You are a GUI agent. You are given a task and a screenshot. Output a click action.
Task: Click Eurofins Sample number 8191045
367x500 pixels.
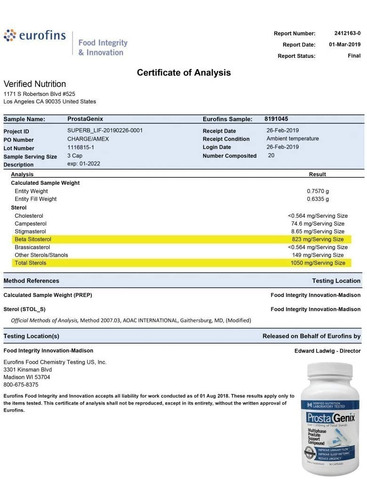pos(276,119)
